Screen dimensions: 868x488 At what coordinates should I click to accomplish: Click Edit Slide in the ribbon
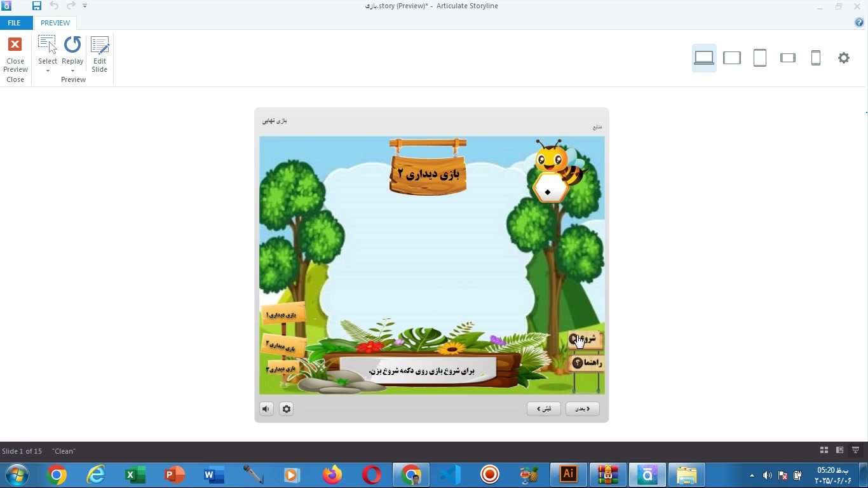tap(100, 55)
